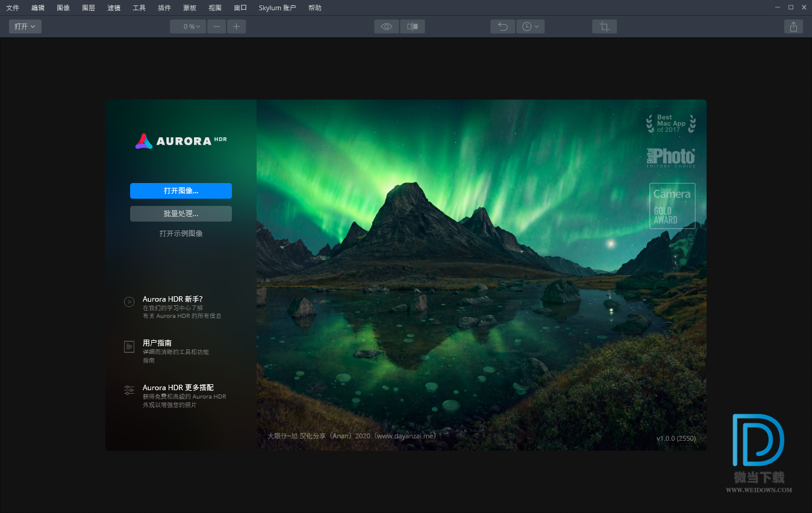This screenshot has height=513, width=812.
Task: Open sample image via 打开示例图像
Action: point(181,234)
